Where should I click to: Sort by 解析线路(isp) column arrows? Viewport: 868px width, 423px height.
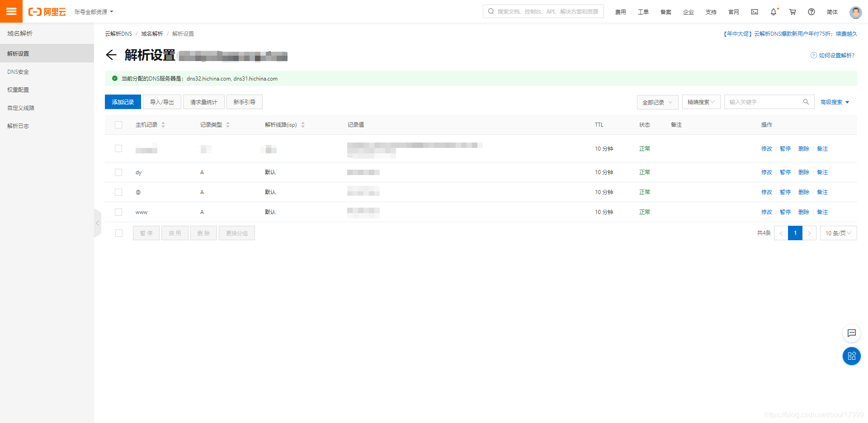[303, 125]
